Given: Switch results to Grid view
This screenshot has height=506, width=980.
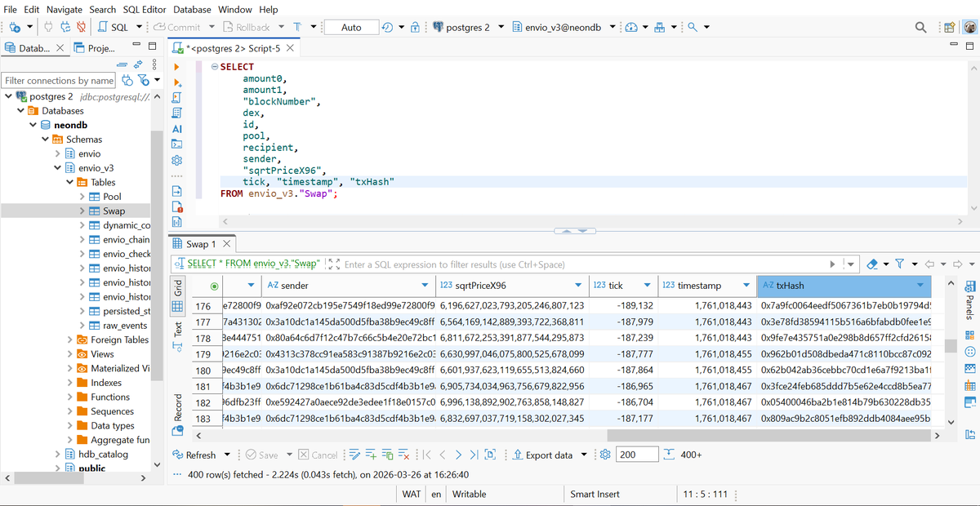Looking at the screenshot, I should pyautogui.click(x=177, y=297).
